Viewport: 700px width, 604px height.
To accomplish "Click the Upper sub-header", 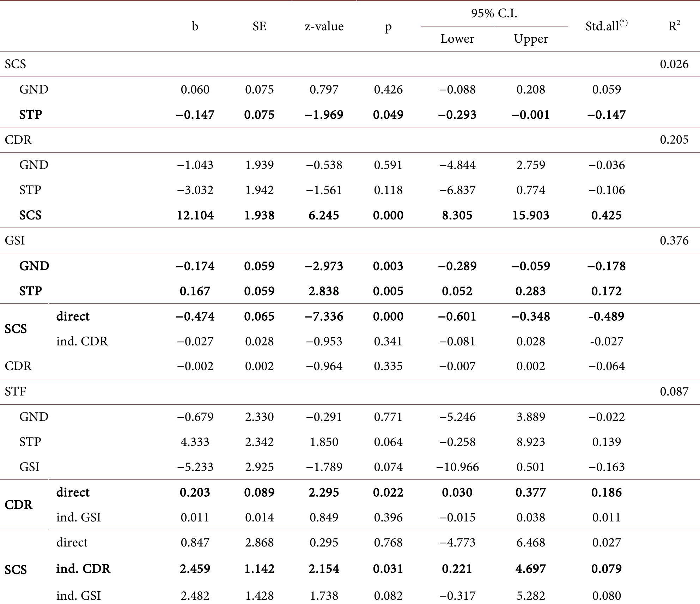I will click(531, 38).
